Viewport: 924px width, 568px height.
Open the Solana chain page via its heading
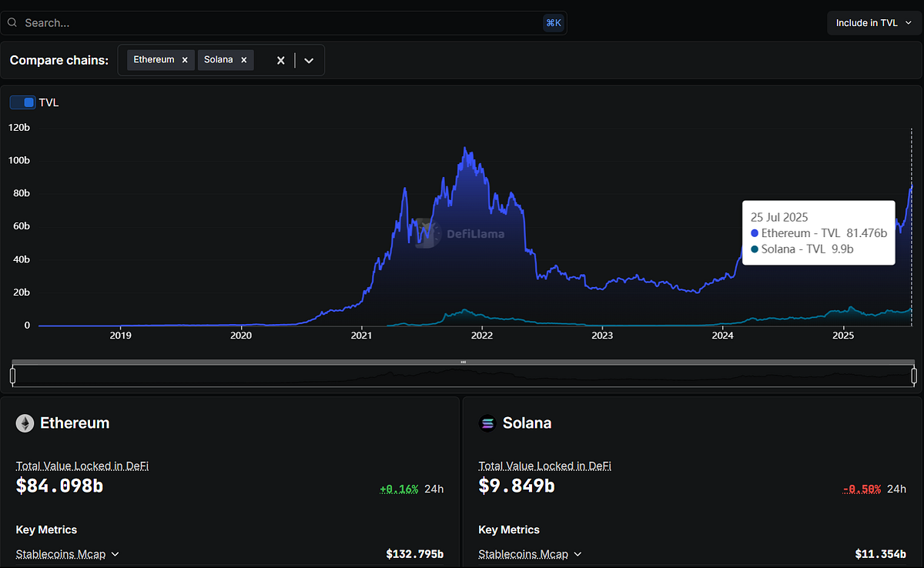click(x=527, y=423)
